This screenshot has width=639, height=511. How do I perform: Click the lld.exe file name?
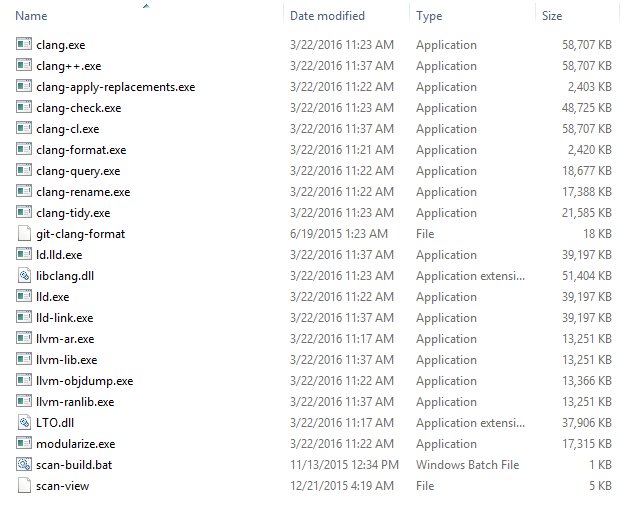point(53,297)
